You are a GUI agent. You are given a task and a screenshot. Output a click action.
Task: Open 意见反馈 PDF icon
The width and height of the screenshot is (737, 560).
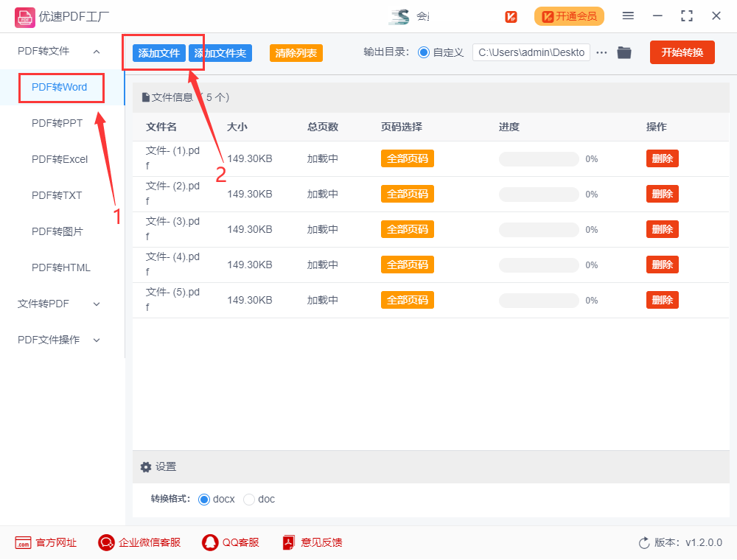289,542
